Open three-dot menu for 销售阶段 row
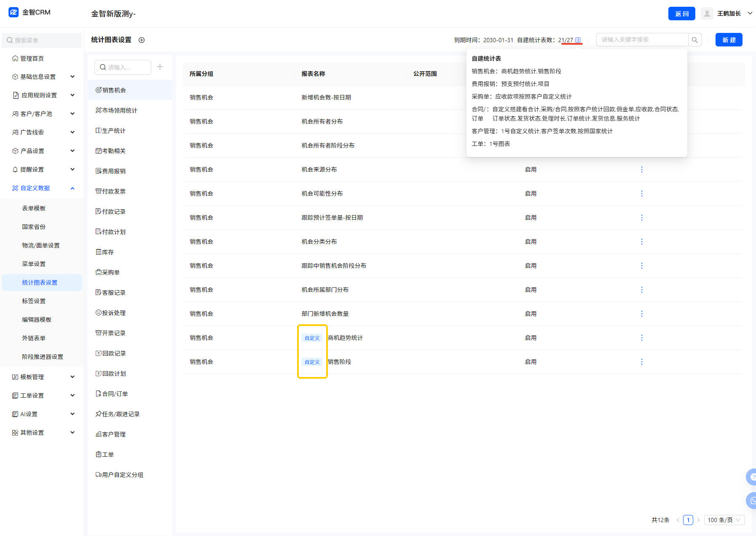This screenshot has width=756, height=536. pyautogui.click(x=641, y=362)
